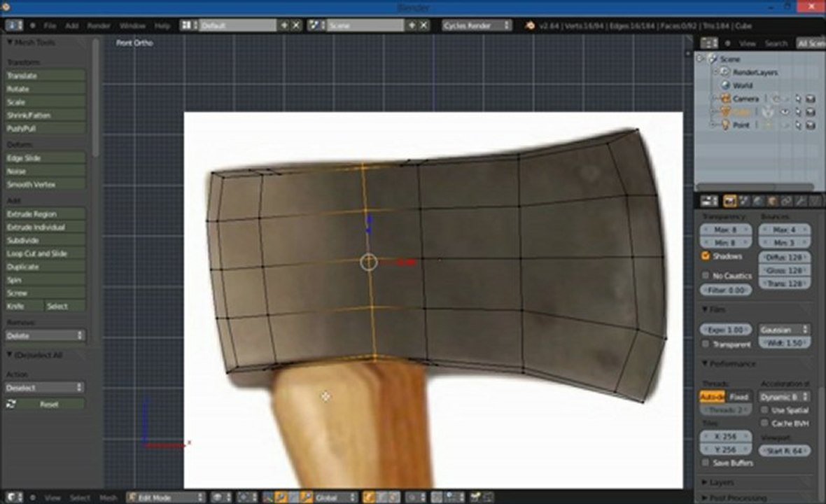Viewport: 826px width, 504px height.
Task: Click the scene browse icon
Action: pyautogui.click(x=316, y=25)
